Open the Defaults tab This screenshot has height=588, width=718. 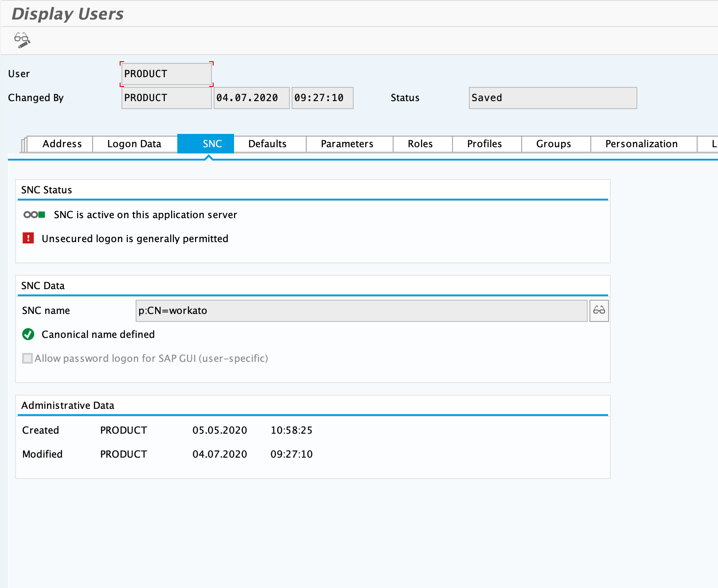(267, 144)
